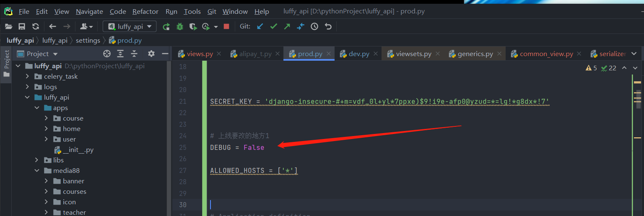The height and width of the screenshot is (216, 644).
Task: Push commits with the green arrow icon
Action: coord(287,26)
